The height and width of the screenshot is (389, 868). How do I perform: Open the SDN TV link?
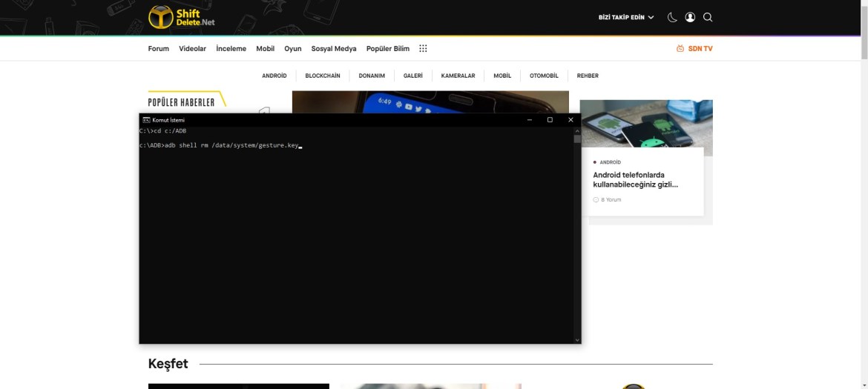pyautogui.click(x=694, y=49)
